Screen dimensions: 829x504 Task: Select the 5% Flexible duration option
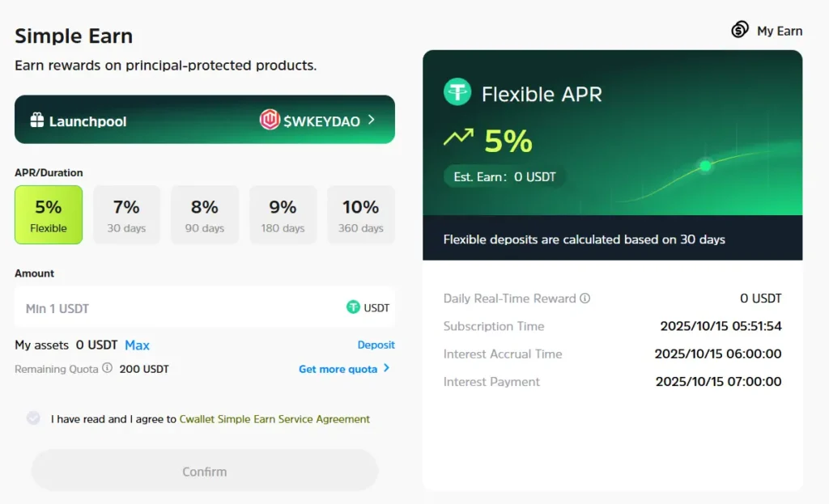click(x=49, y=214)
